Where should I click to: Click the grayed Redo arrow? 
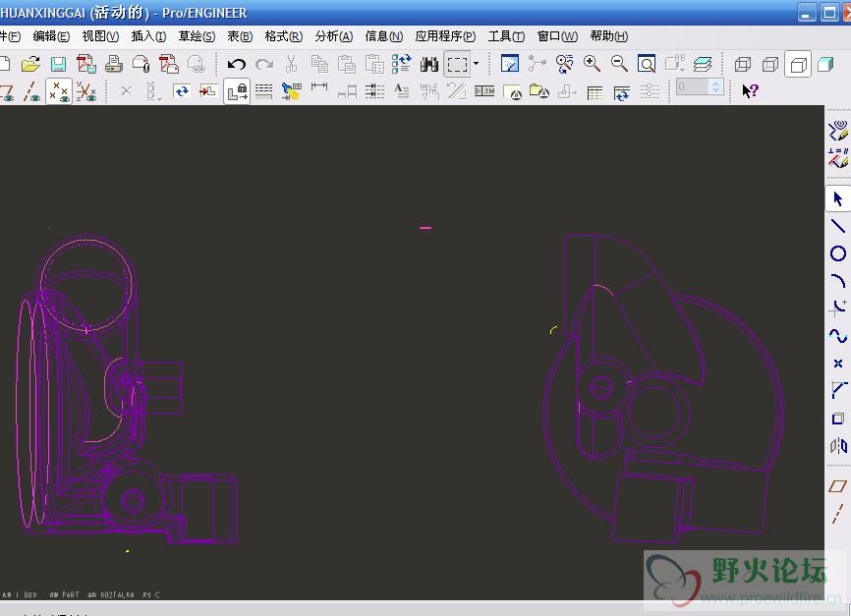[264, 64]
